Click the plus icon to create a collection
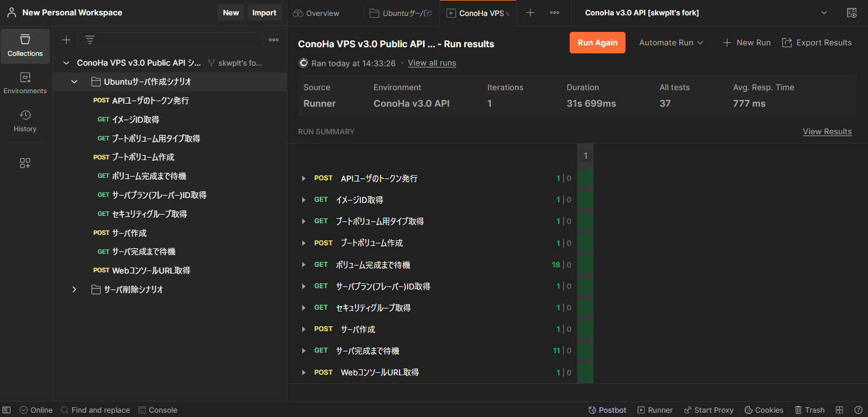868x417 pixels. tap(66, 40)
